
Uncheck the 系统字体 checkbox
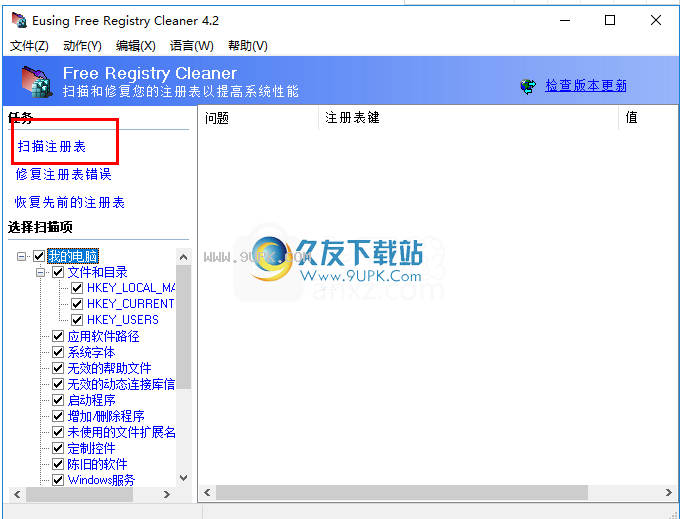tap(58, 352)
